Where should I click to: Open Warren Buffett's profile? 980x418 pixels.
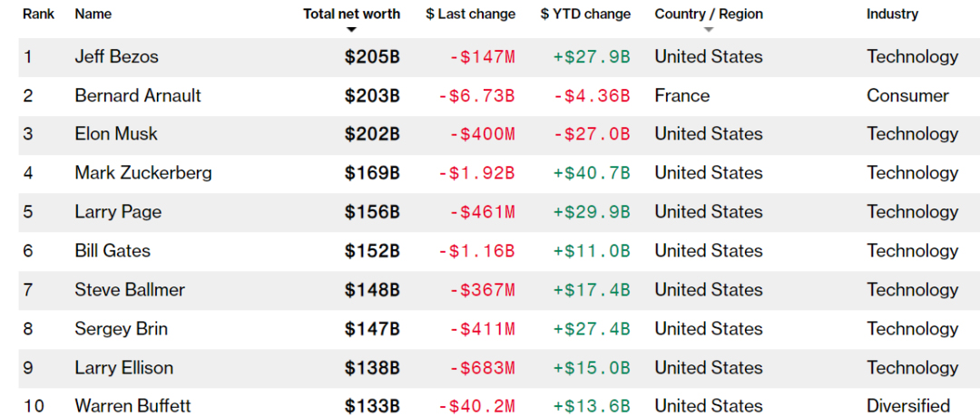point(132,406)
